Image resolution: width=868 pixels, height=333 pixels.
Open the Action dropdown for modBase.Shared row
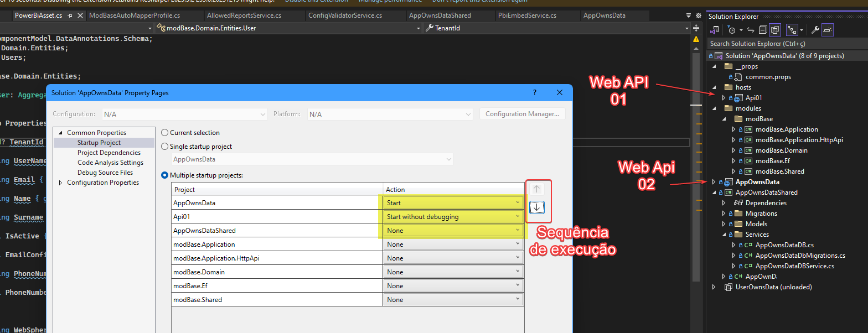(x=453, y=300)
